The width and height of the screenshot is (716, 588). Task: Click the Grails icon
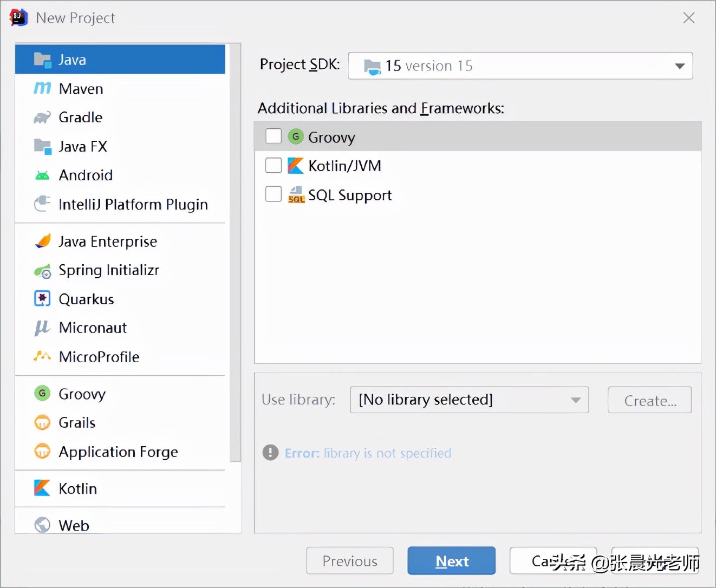[42, 422]
